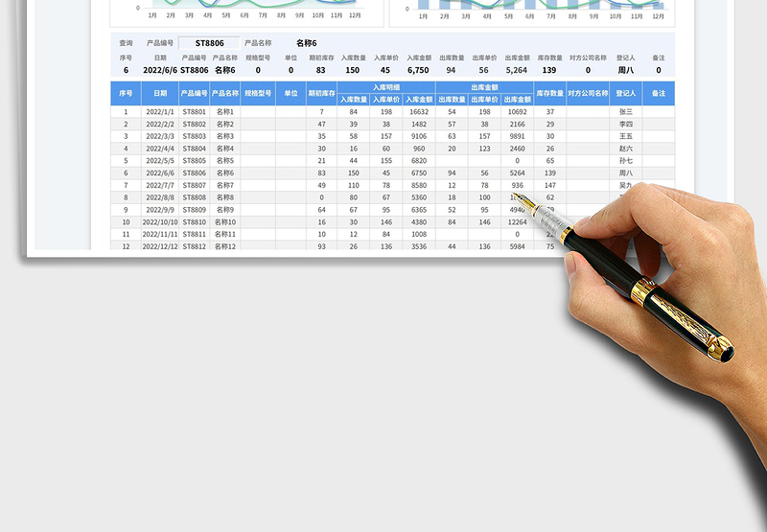Select the 期初库存 blue column header
Screen dimensions: 767x532
tap(321, 94)
